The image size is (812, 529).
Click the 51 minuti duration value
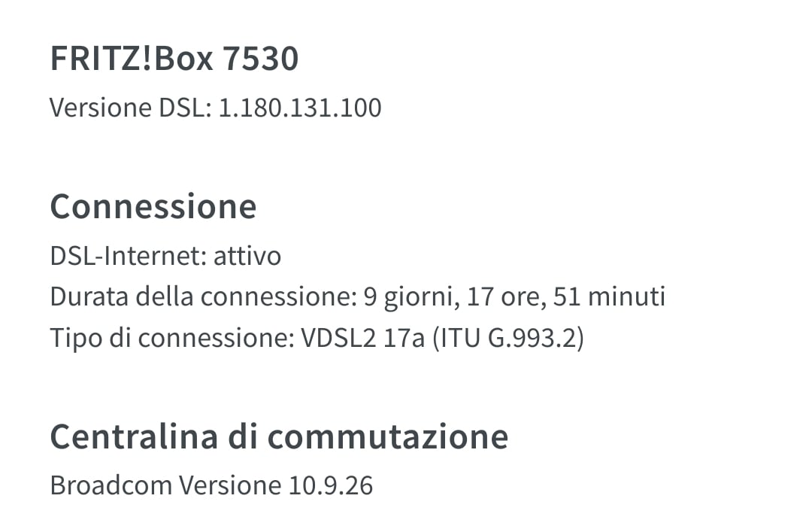tap(609, 296)
